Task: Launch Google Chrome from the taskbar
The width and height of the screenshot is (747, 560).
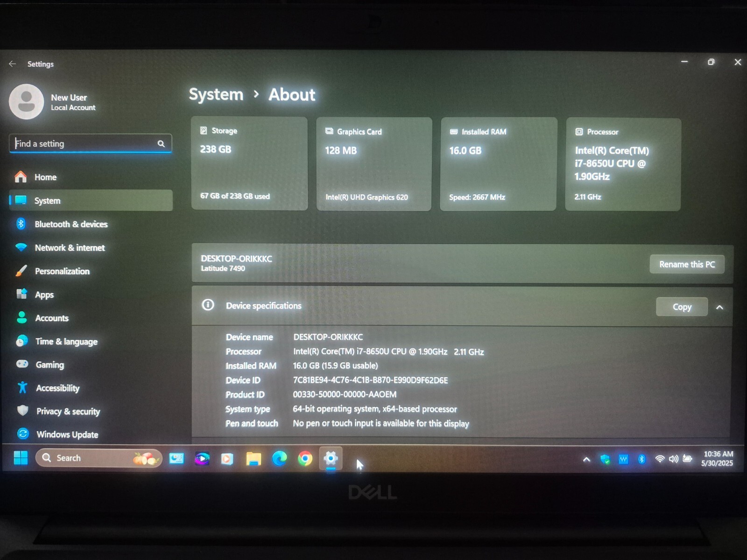Action: 305,459
